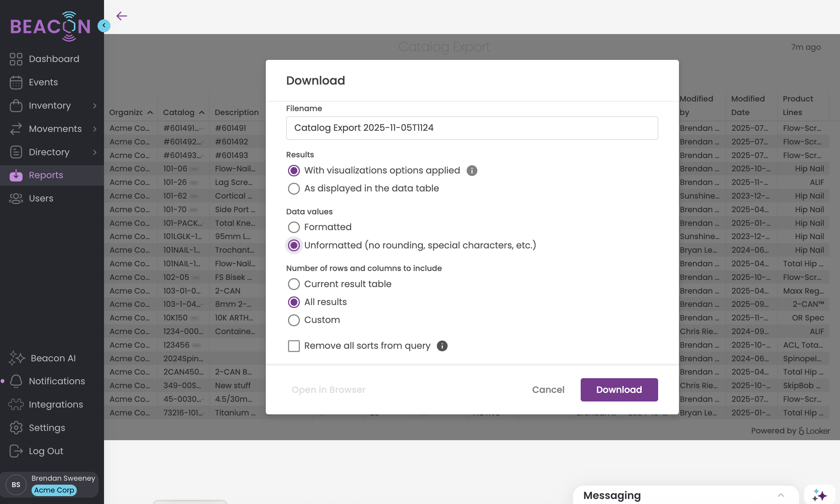840x504 pixels.
Task: Check Remove all sorts from query
Action: click(x=294, y=346)
